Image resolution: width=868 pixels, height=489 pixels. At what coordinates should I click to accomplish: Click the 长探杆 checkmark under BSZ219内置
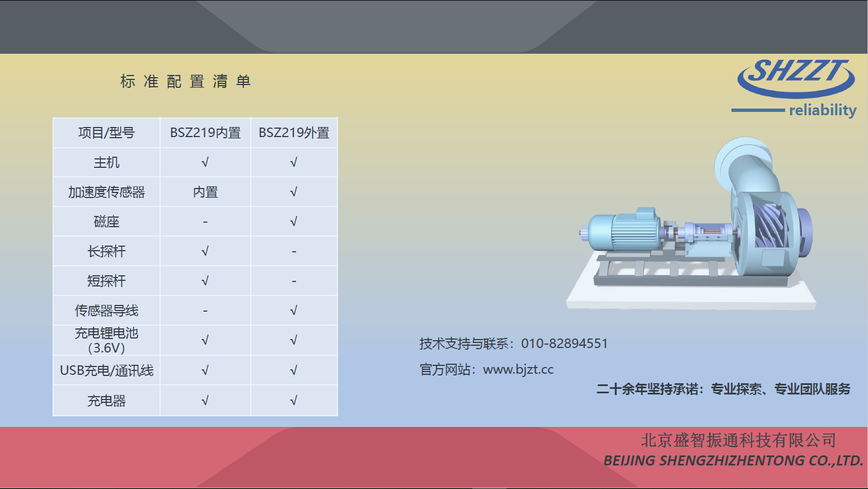tap(205, 251)
